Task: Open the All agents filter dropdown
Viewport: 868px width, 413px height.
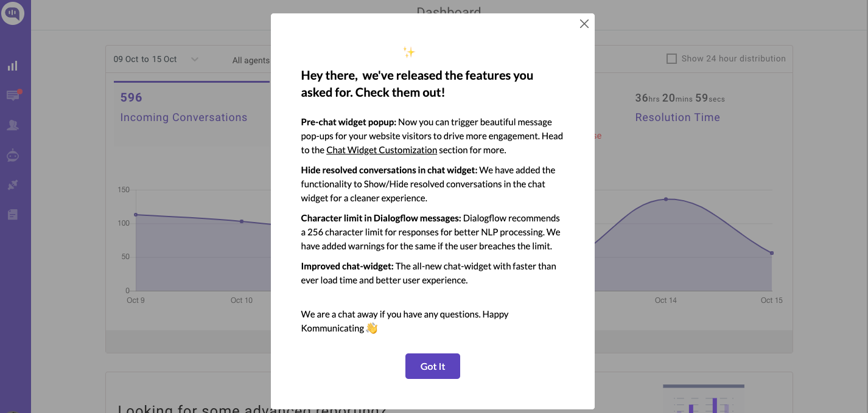Action: [x=250, y=60]
